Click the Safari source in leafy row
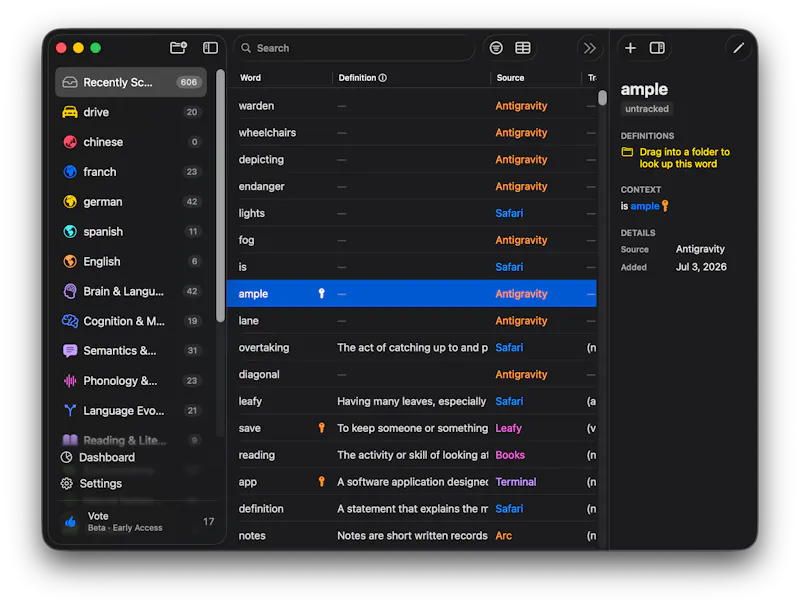The width and height of the screenshot is (800, 606). click(x=509, y=401)
